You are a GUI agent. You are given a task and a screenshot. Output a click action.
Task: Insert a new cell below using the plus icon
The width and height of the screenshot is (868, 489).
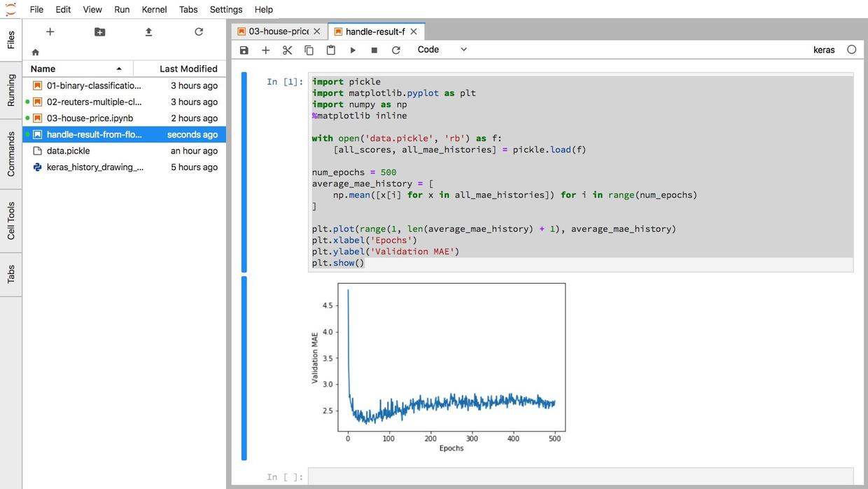(x=265, y=50)
